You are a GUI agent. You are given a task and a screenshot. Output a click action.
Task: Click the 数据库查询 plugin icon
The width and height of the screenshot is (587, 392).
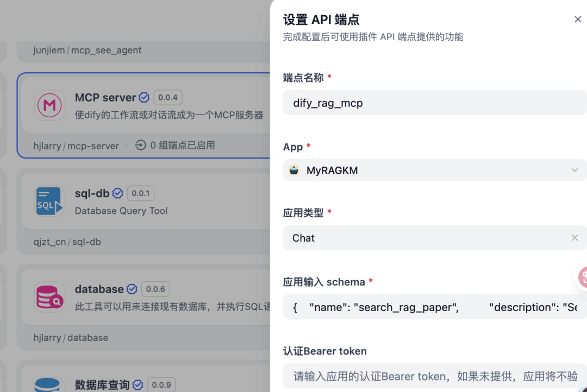coord(49,385)
